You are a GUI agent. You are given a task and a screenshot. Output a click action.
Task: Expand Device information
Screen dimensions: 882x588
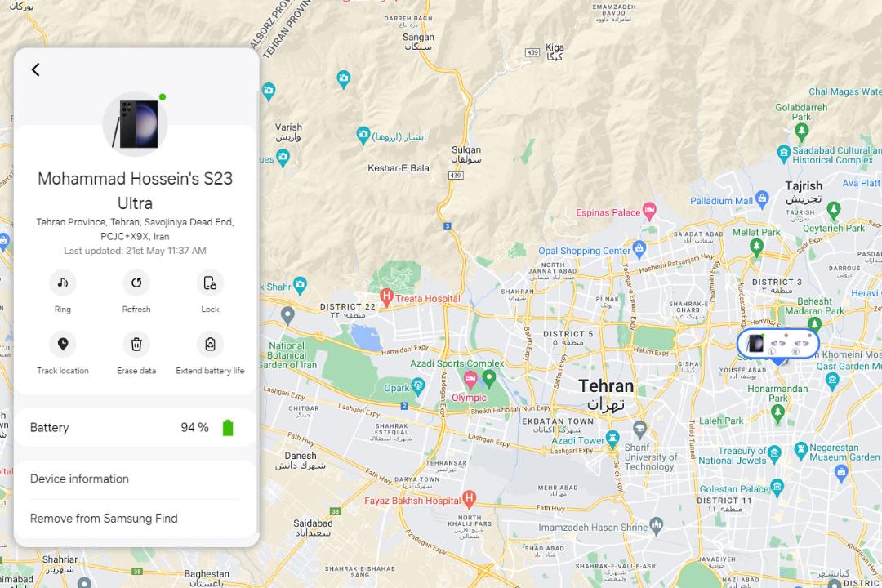point(136,479)
